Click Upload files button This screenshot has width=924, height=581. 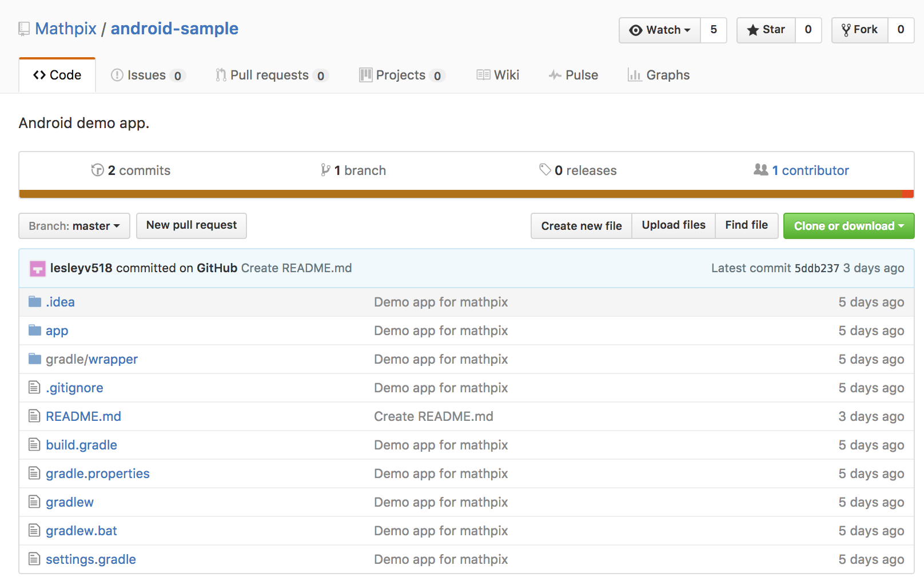[x=674, y=225]
